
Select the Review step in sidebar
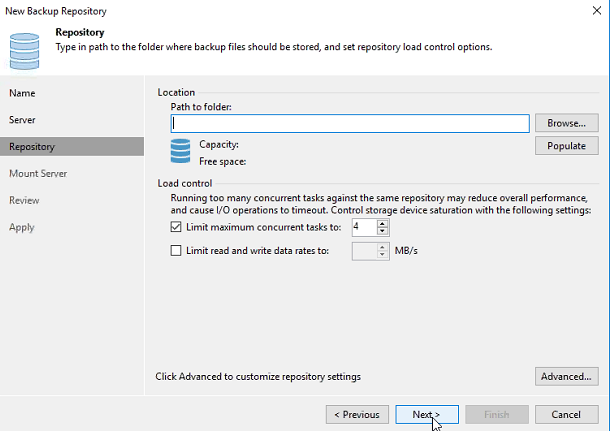tap(24, 201)
